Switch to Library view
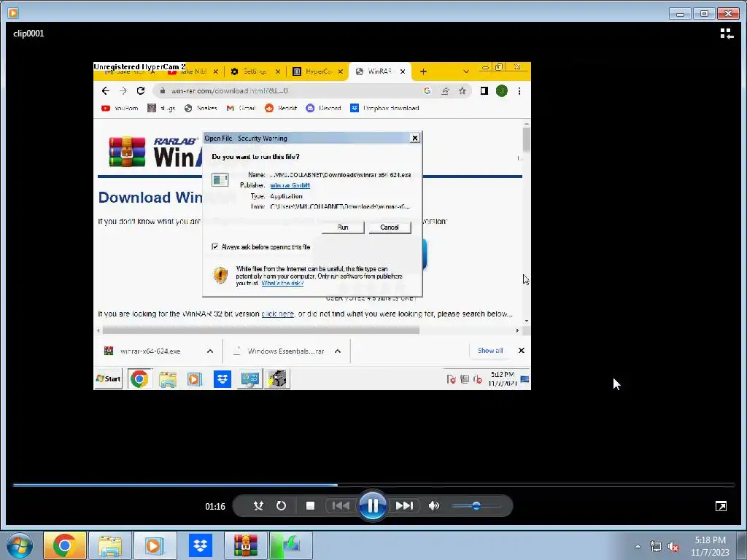Screen dimensions: 747x560 pyautogui.click(x=727, y=34)
